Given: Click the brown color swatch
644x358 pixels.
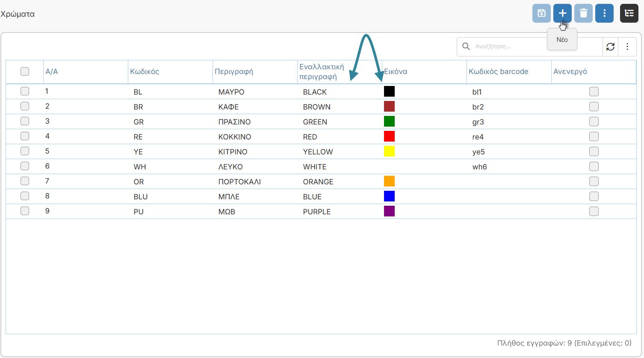Looking at the screenshot, I should point(389,106).
